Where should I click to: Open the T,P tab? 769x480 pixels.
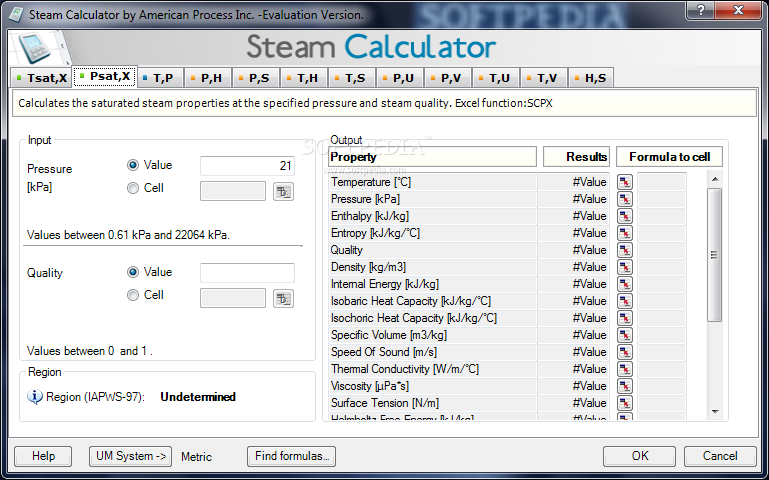click(x=161, y=78)
